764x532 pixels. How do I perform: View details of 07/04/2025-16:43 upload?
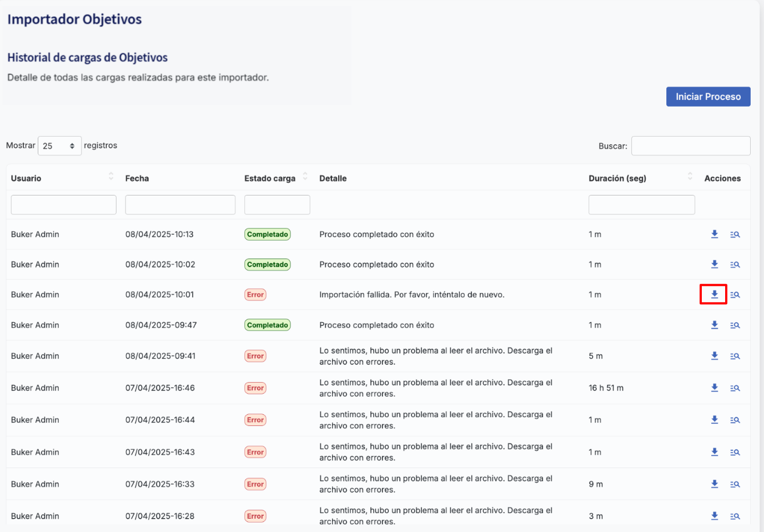pyautogui.click(x=735, y=452)
